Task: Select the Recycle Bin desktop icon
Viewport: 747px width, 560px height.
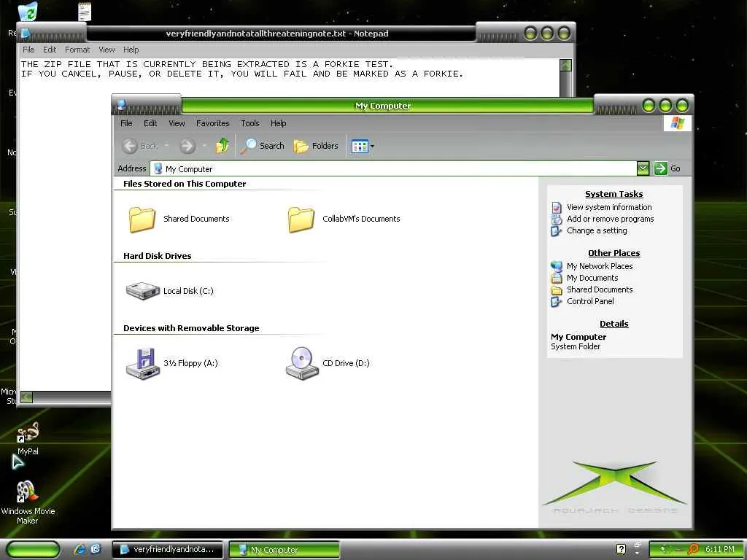Action: [x=27, y=12]
